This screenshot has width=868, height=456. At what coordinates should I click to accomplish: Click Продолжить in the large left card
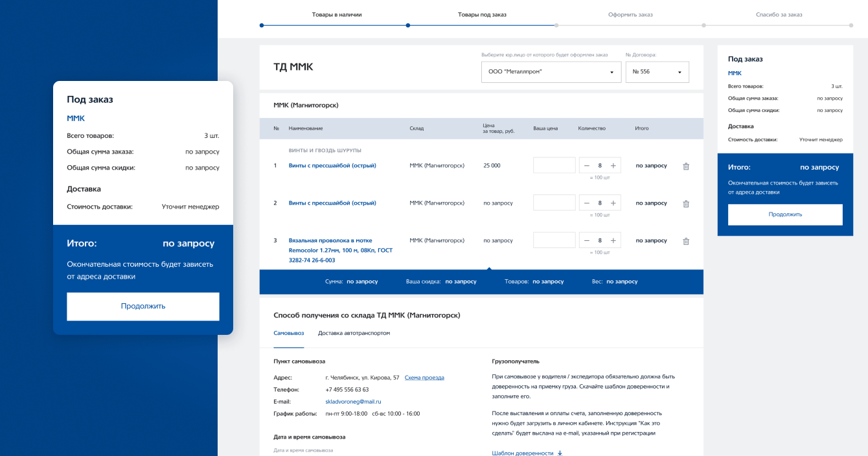143,306
